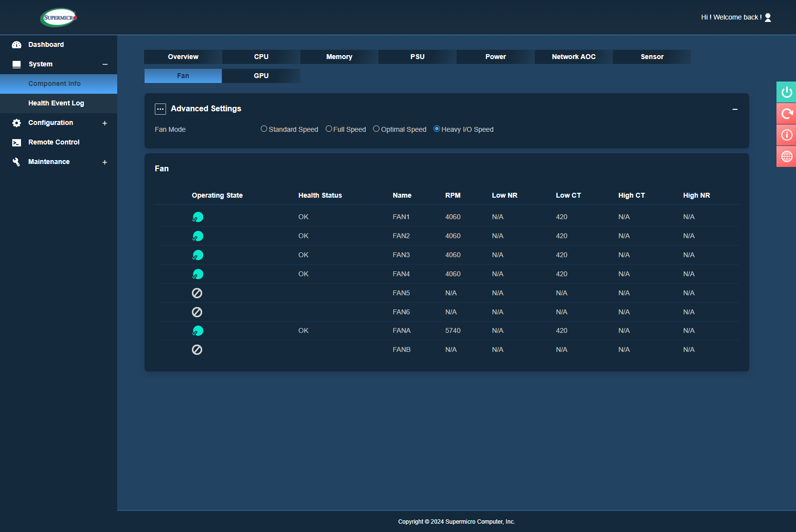The width and height of the screenshot is (796, 532).
Task: Select Full Speed fan mode
Action: pyautogui.click(x=329, y=129)
